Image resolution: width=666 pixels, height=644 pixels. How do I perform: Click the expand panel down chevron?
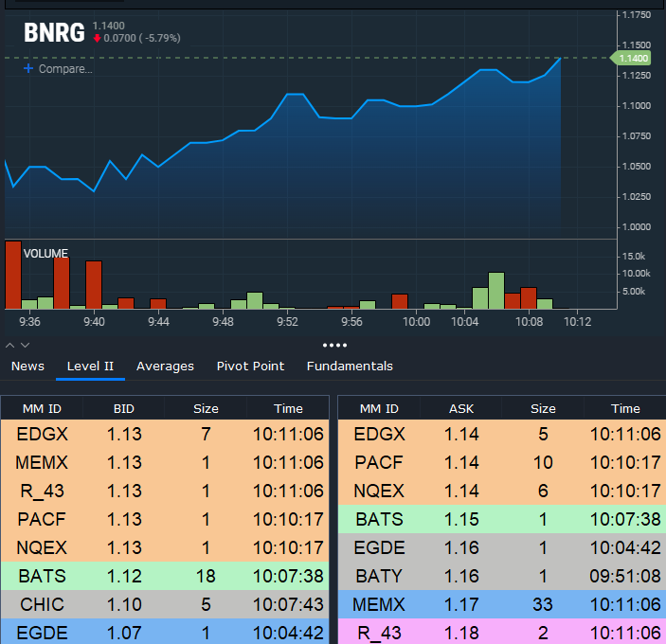point(25,345)
